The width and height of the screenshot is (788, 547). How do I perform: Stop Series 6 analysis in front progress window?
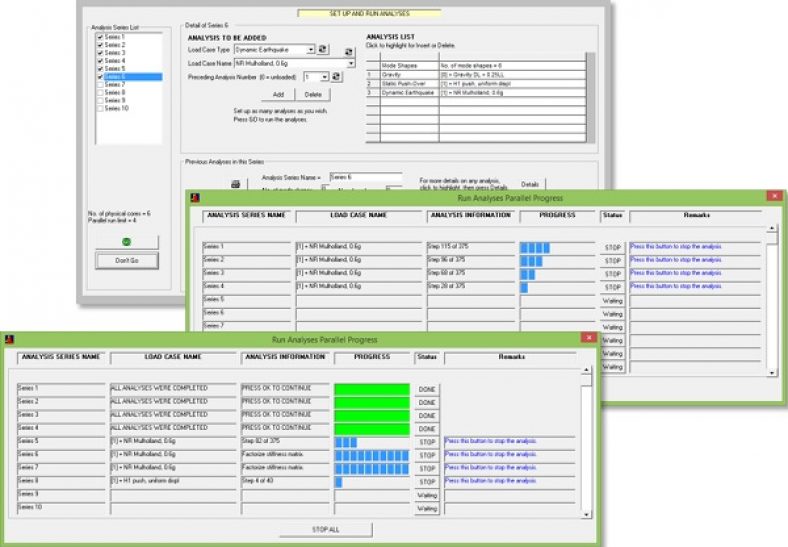coord(427,455)
